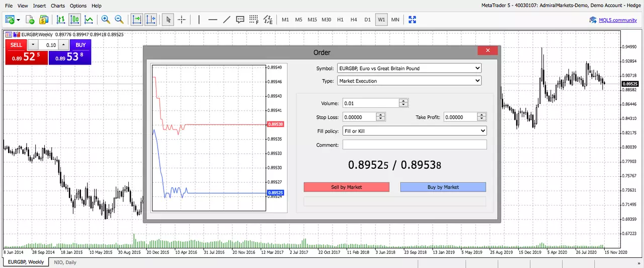Open the Options menu
The height and width of the screenshot is (268, 644).
[78, 6]
